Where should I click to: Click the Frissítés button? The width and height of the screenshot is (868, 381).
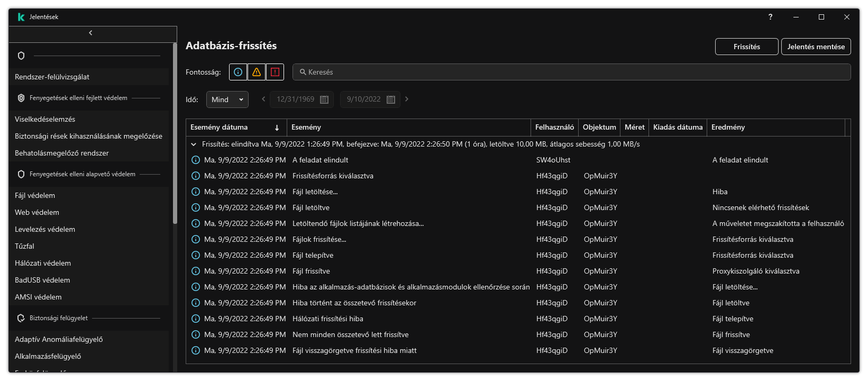746,47
